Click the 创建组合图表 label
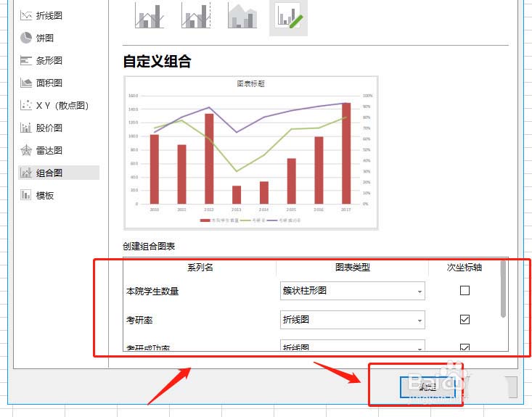The width and height of the screenshot is (532, 417). [149, 246]
